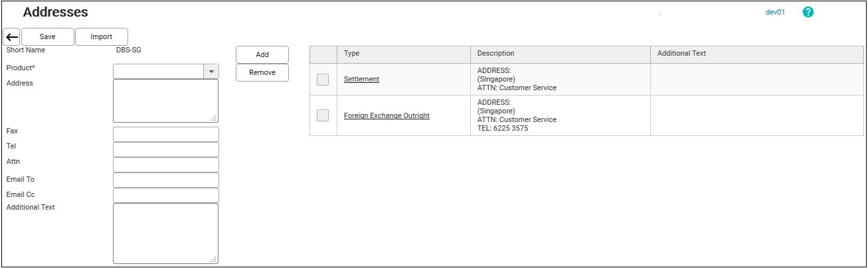This screenshot has width=868, height=268.
Task: Focus the Email To field
Action: [165, 180]
